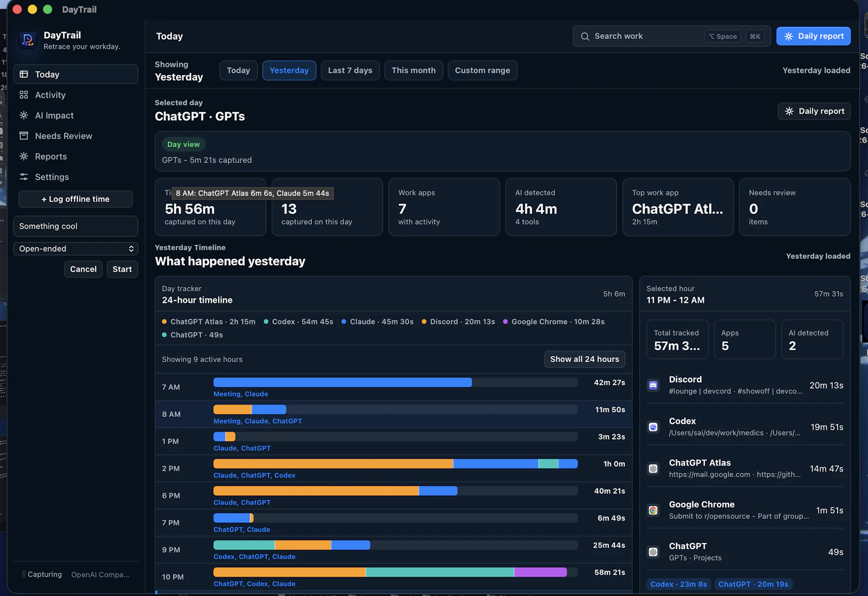Click Codex 54m 45s legend entry

pyautogui.click(x=298, y=322)
